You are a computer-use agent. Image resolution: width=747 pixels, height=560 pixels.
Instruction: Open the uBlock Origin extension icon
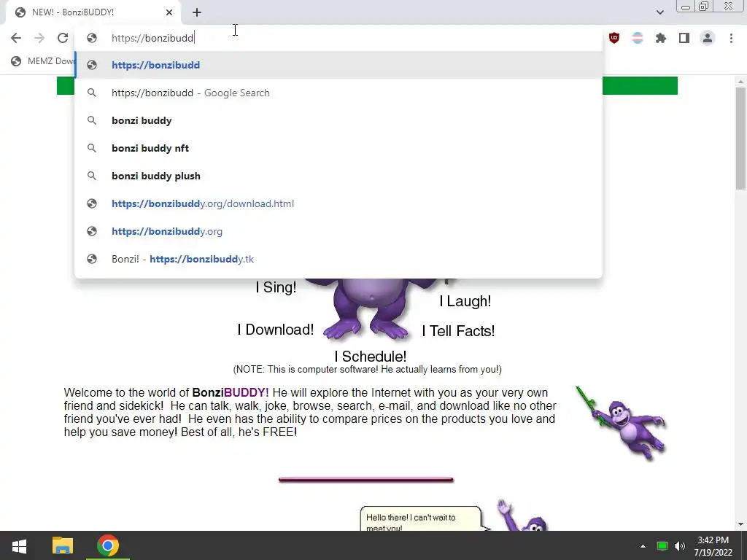[614, 38]
